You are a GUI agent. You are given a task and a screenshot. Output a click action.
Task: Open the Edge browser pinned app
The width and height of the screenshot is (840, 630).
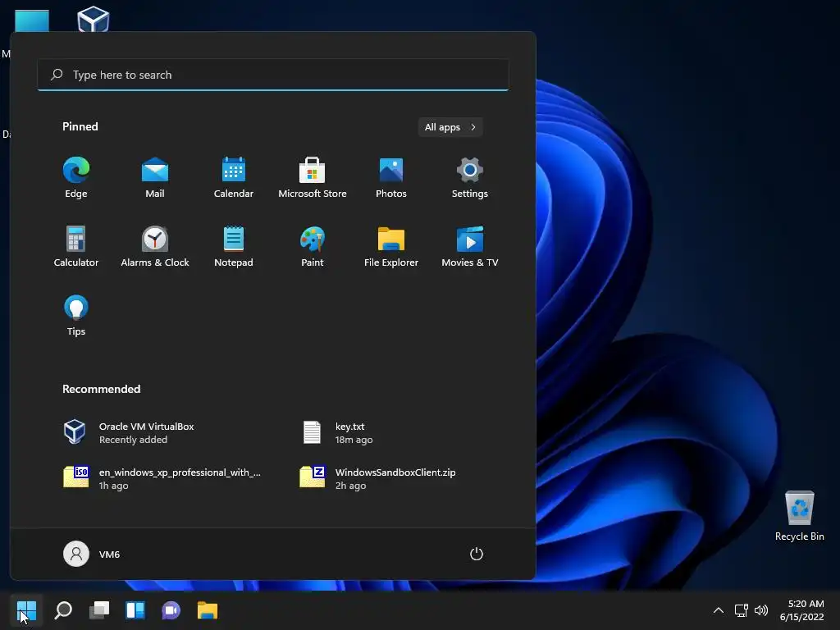tap(76, 178)
